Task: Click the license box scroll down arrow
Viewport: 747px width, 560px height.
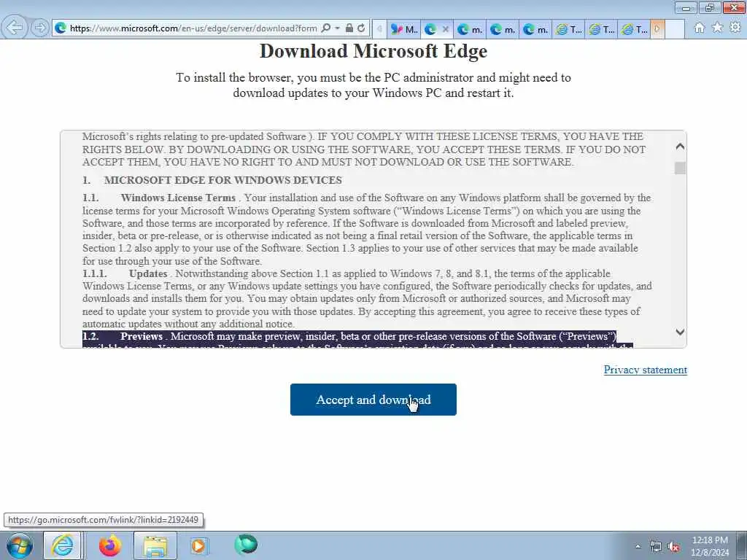Action: (x=681, y=332)
